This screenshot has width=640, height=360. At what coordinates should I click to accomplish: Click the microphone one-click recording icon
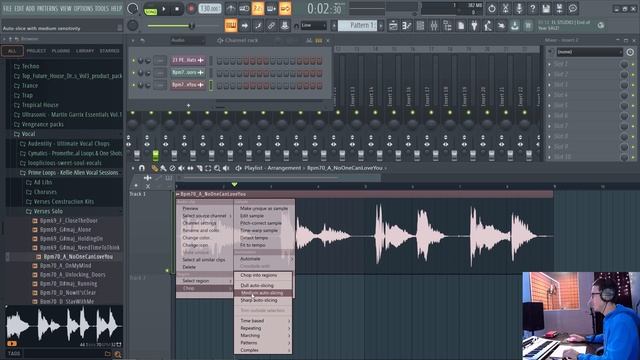(519, 8)
